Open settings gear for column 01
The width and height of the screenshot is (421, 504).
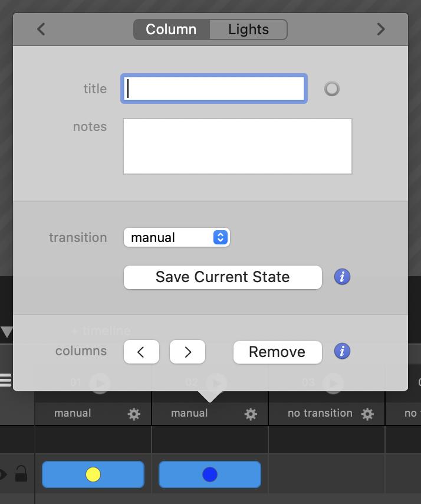coord(134,414)
